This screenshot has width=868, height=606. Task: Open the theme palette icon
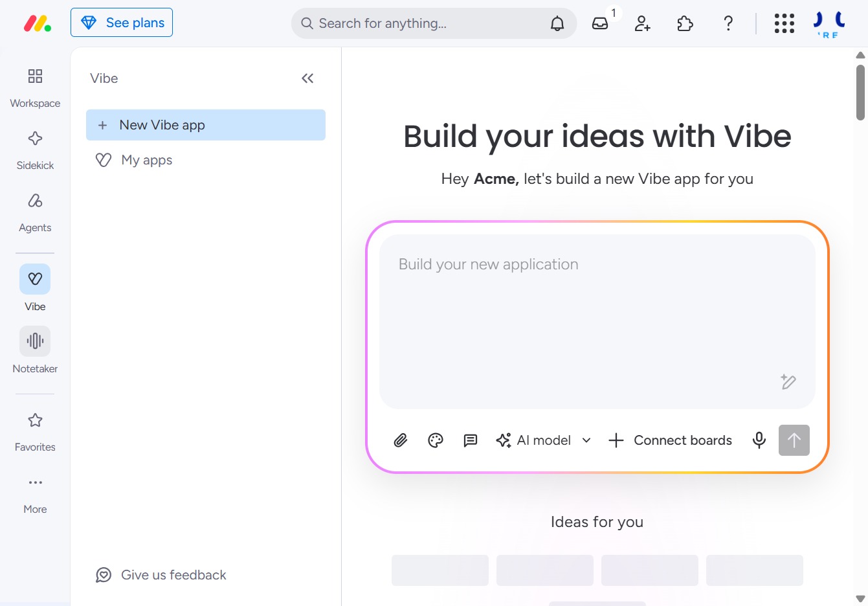tap(436, 440)
